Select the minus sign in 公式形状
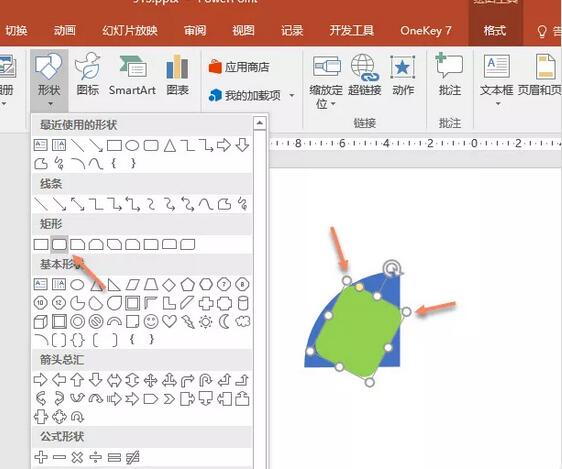This screenshot has width=562, height=469. 59,457
